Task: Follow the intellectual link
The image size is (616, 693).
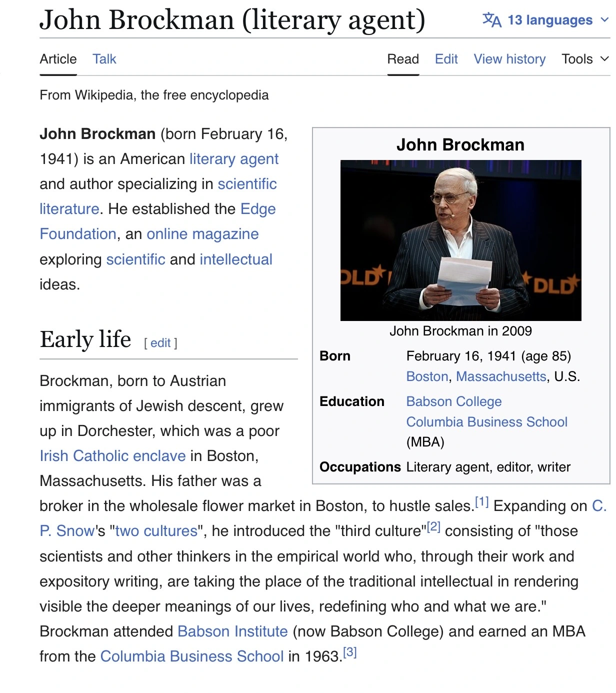Action: [x=236, y=259]
